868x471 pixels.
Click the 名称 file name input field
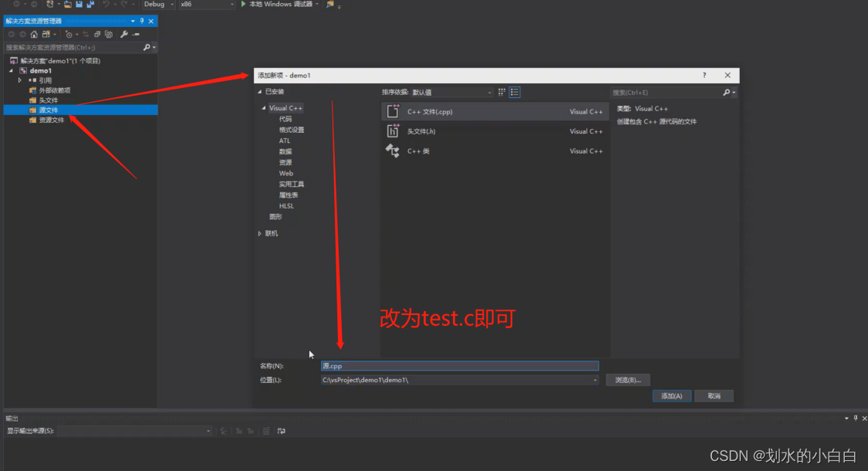pos(460,366)
